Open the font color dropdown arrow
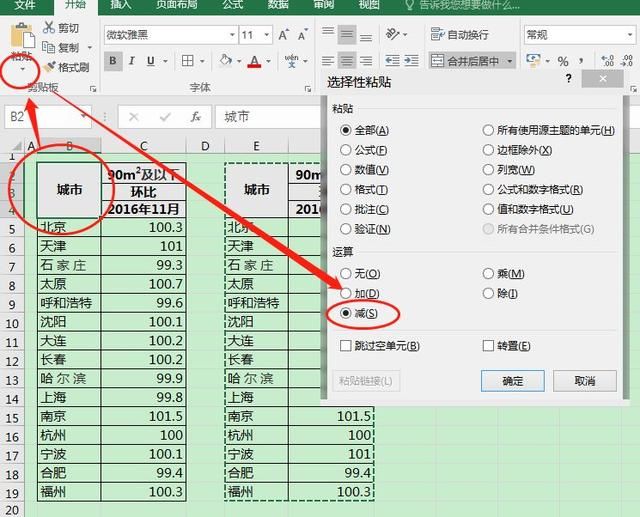The width and height of the screenshot is (640, 517). [x=268, y=61]
